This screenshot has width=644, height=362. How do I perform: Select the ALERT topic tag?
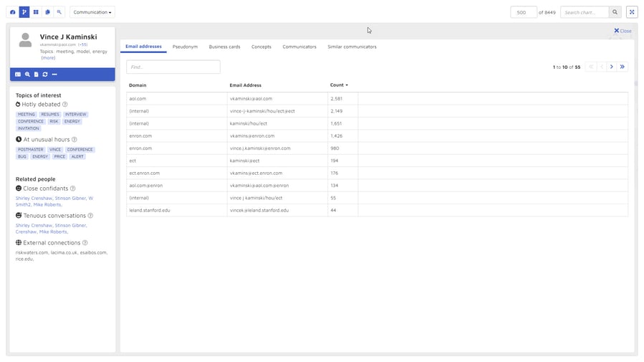tap(77, 156)
